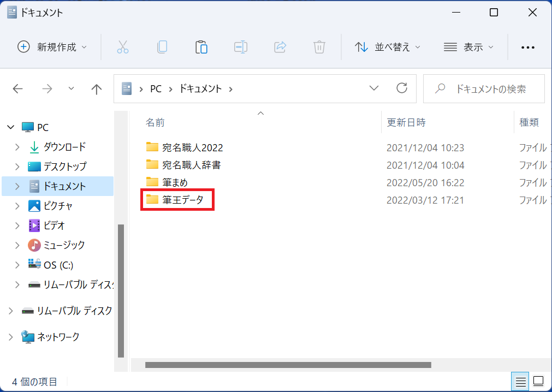Click the Cut scissors icon
The height and width of the screenshot is (392, 552).
tap(122, 47)
